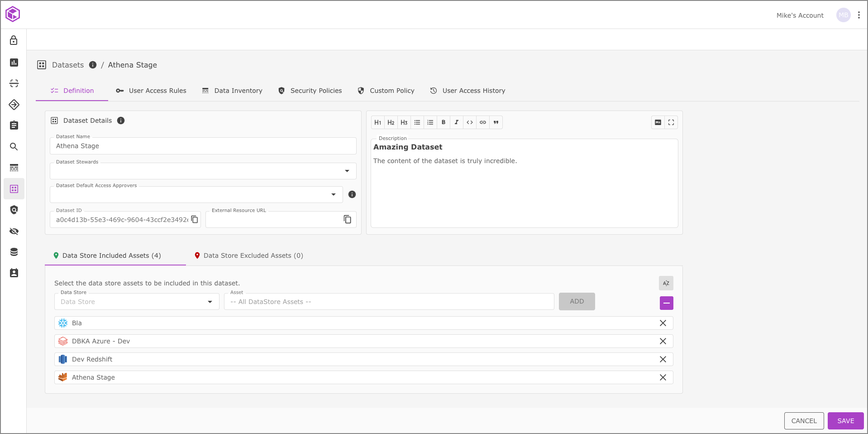Remove the Dev Redshift asset
Image resolution: width=868 pixels, height=434 pixels.
pyautogui.click(x=663, y=359)
